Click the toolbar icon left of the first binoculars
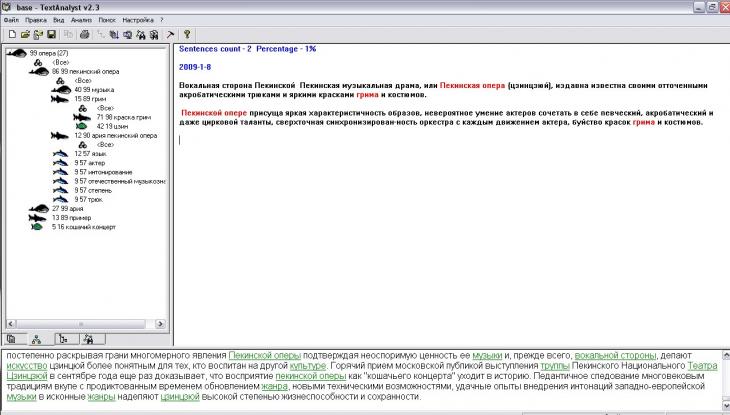 (x=127, y=34)
